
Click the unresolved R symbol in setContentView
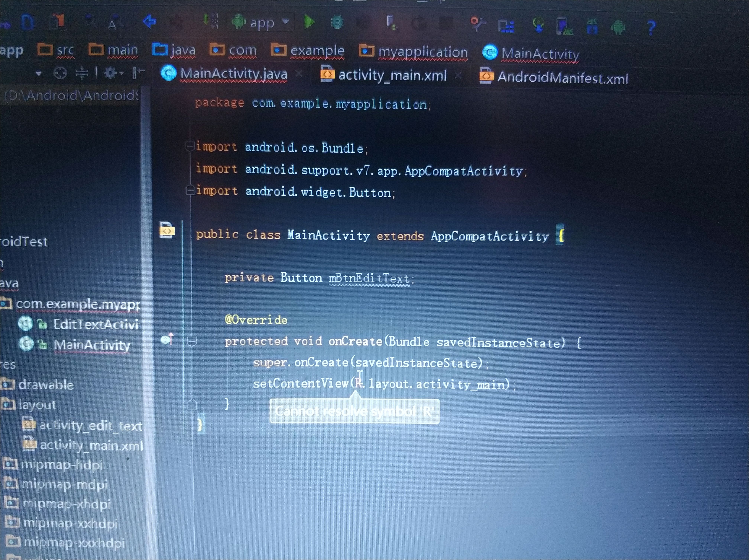(358, 383)
